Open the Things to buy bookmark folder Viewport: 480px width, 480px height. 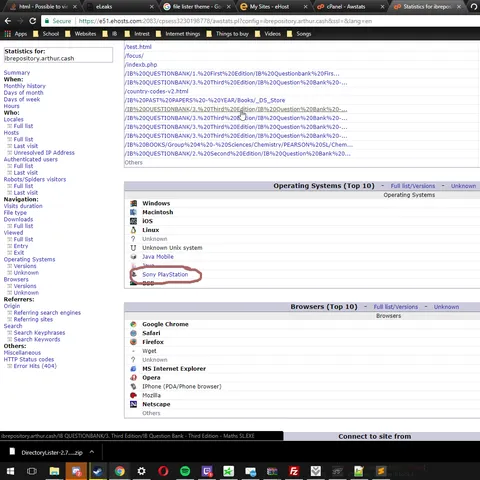228,34
